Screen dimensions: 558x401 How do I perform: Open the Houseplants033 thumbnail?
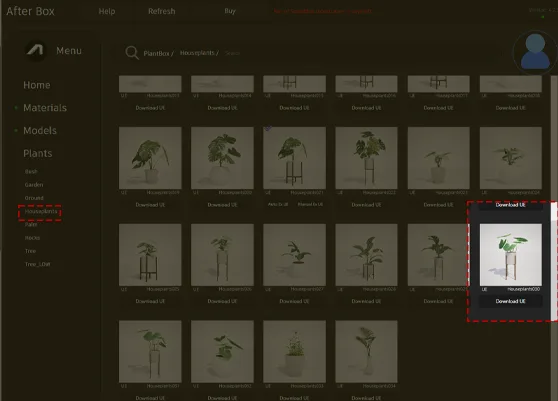[x=294, y=352]
